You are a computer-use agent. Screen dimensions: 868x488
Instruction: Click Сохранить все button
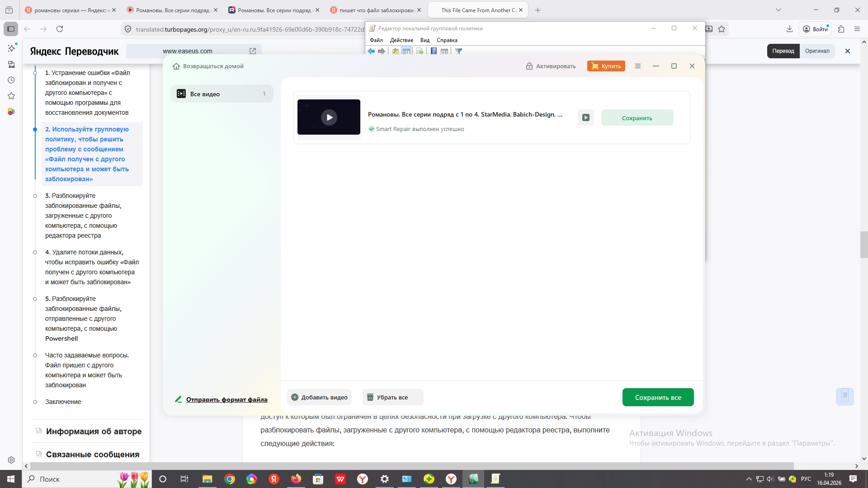657,398
